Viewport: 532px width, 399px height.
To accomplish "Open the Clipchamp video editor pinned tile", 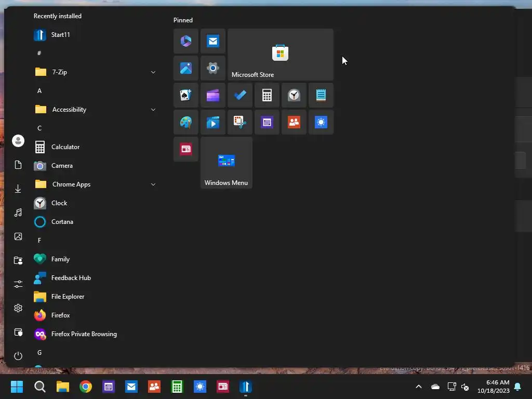I will point(213,96).
